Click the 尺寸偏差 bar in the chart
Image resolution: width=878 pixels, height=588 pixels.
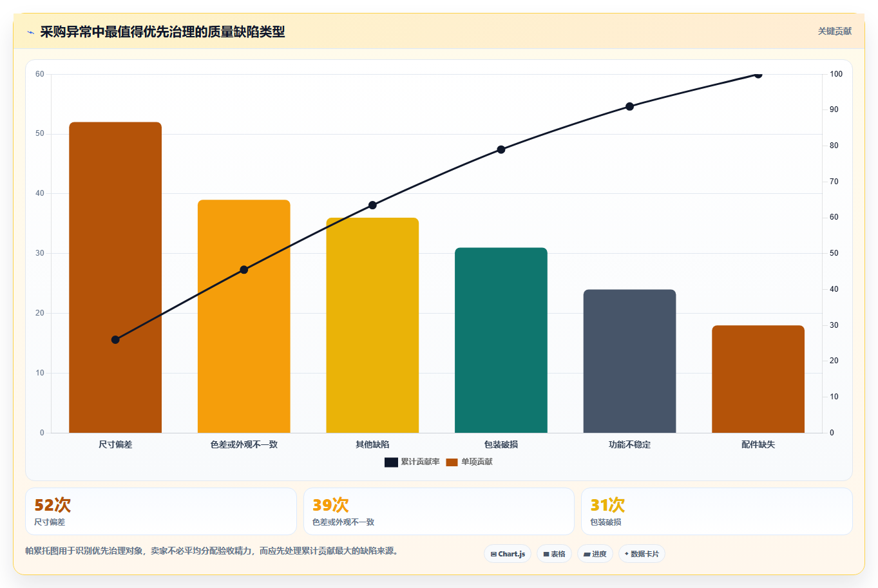tap(115, 278)
